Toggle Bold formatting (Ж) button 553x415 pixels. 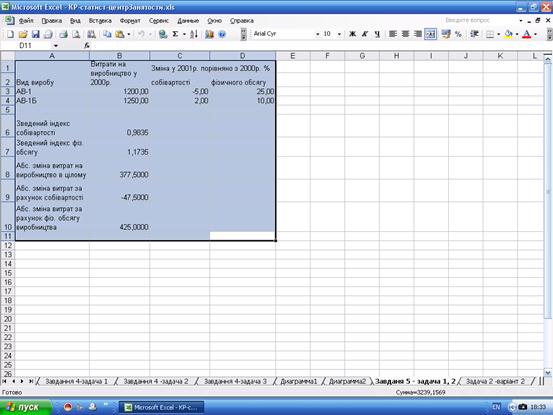point(352,34)
